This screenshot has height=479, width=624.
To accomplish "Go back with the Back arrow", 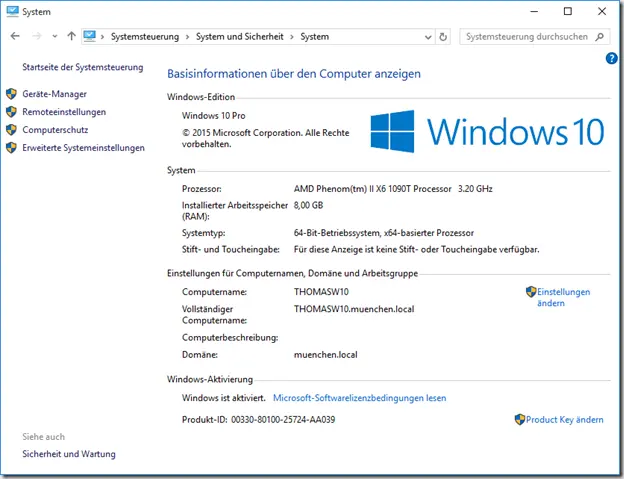I will (x=15, y=36).
